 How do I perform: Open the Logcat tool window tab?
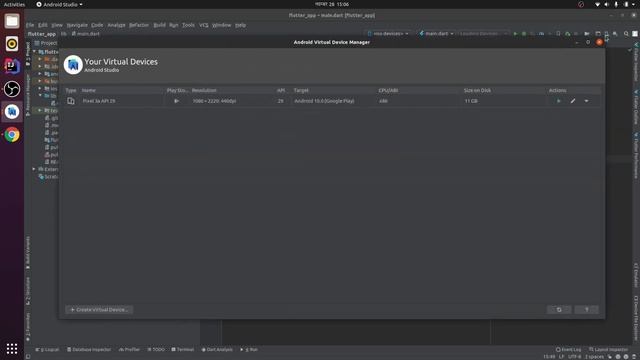tap(47, 349)
